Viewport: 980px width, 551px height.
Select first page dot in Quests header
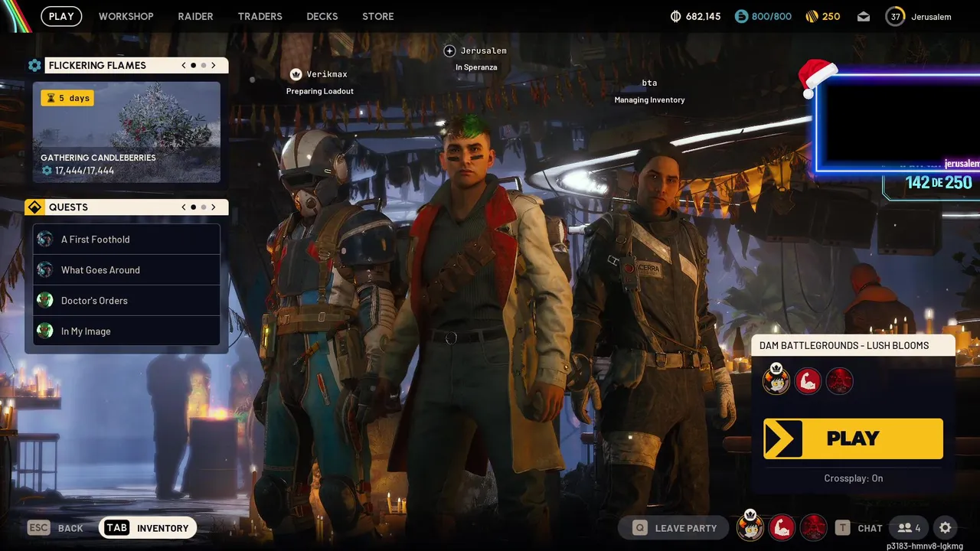[x=194, y=207]
